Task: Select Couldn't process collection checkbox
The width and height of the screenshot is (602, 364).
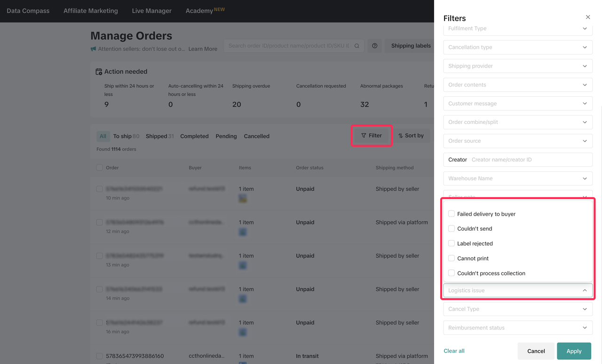Action: [x=451, y=273]
